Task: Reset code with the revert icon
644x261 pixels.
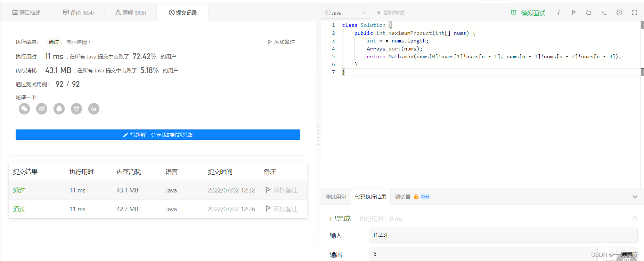Action: pos(589,13)
